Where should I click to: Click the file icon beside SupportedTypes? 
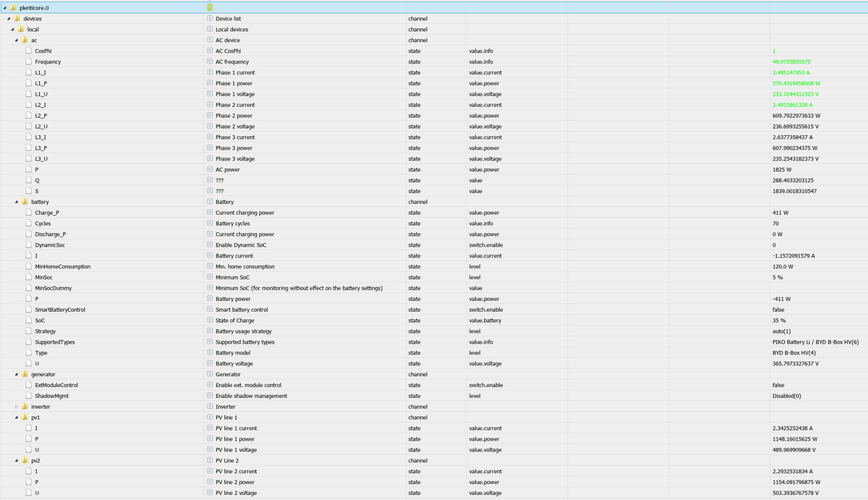28,342
